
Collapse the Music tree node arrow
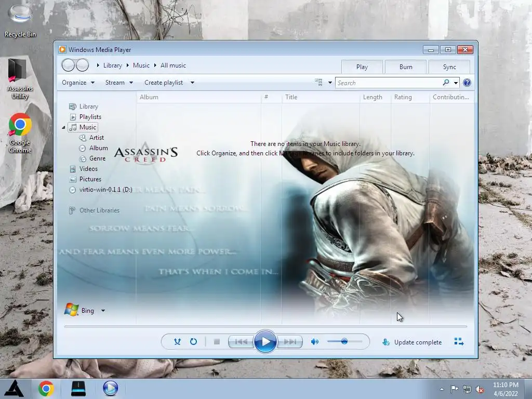tap(63, 128)
